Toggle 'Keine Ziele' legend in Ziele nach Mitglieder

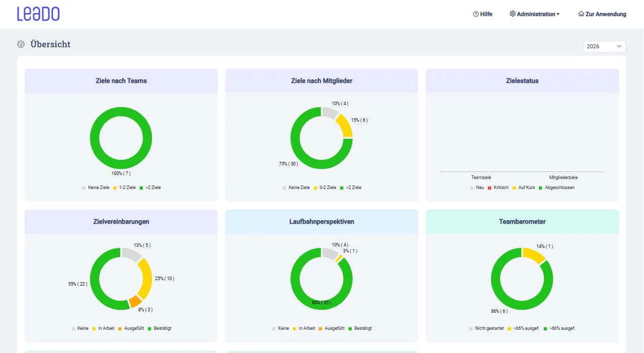pyautogui.click(x=296, y=188)
